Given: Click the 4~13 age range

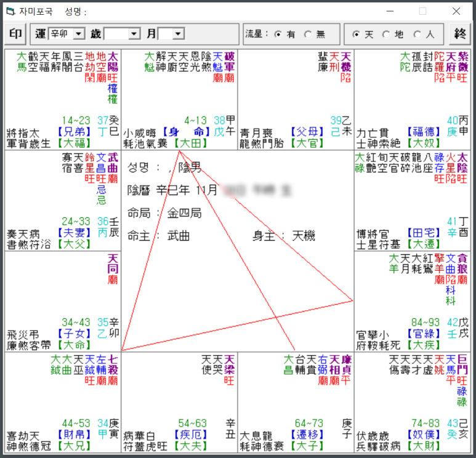Looking at the screenshot, I should [x=195, y=121].
